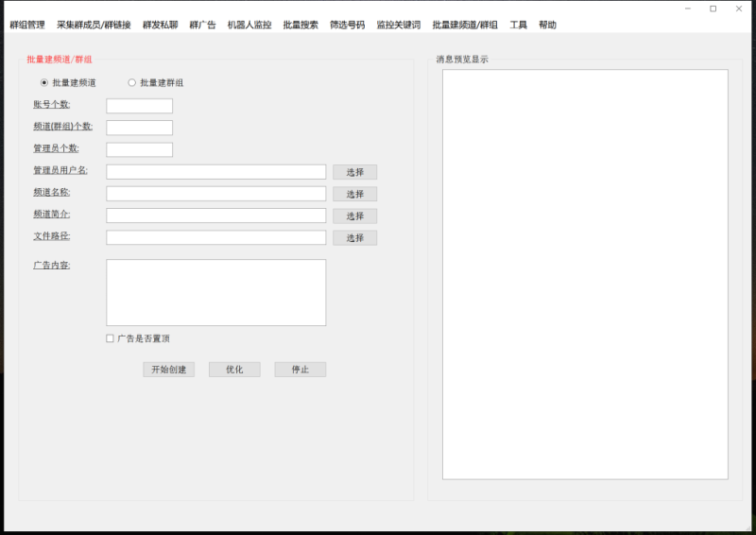Click 选择 button beside 文件路径
Screen dimensions: 756x535
(355, 238)
